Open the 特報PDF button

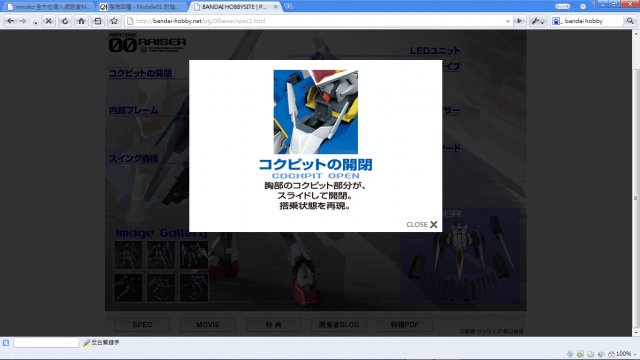point(404,325)
